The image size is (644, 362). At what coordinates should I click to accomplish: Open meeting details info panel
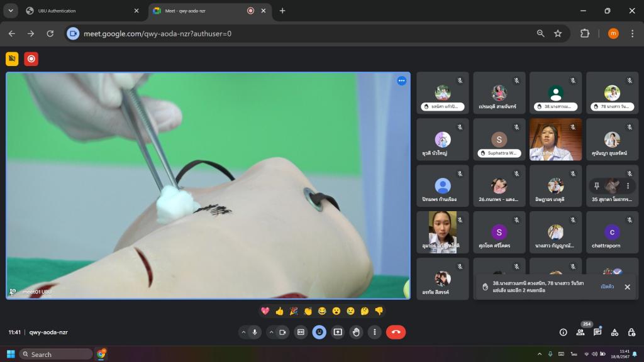563,332
